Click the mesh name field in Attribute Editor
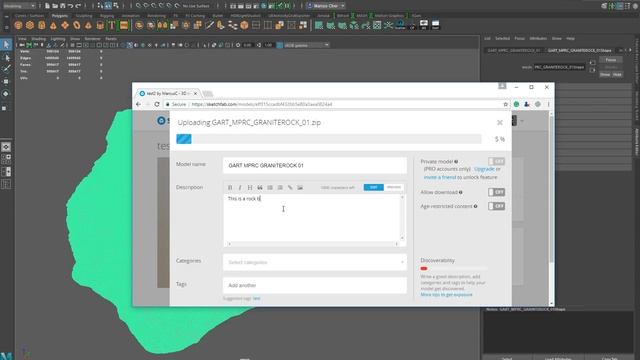Image resolution: width=640 pixels, height=360 pixels. [560, 67]
